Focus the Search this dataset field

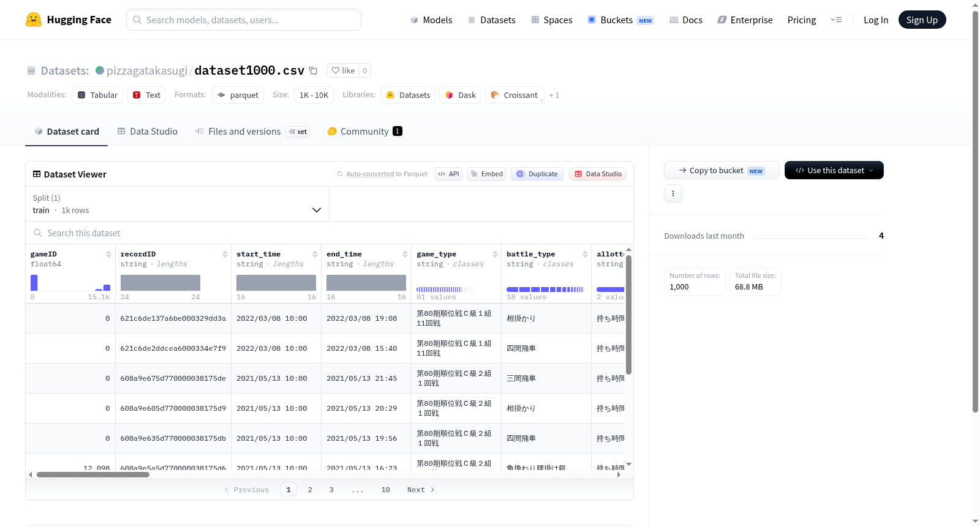click(x=330, y=233)
